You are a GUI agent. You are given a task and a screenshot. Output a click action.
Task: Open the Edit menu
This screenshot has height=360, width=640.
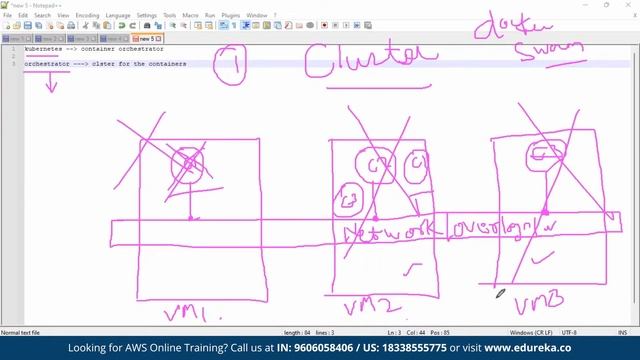(x=23, y=16)
